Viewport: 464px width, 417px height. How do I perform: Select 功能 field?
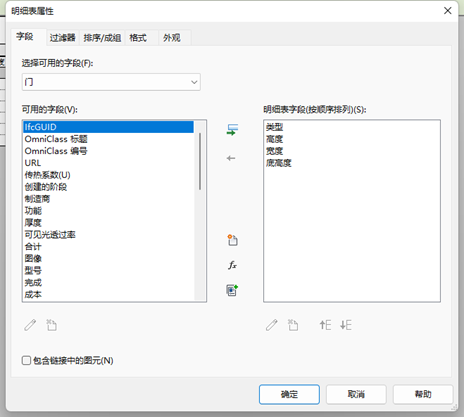(108, 211)
